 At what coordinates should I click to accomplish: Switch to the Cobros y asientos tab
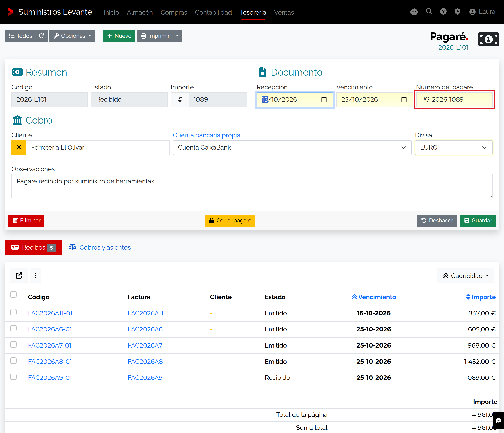point(99,247)
